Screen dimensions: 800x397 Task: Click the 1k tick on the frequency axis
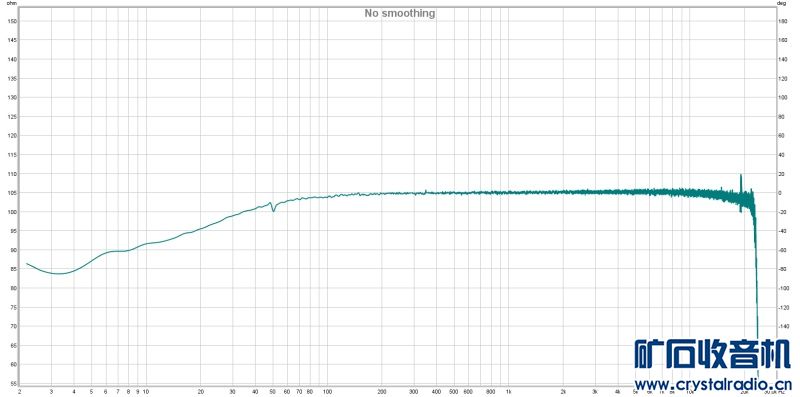click(508, 392)
